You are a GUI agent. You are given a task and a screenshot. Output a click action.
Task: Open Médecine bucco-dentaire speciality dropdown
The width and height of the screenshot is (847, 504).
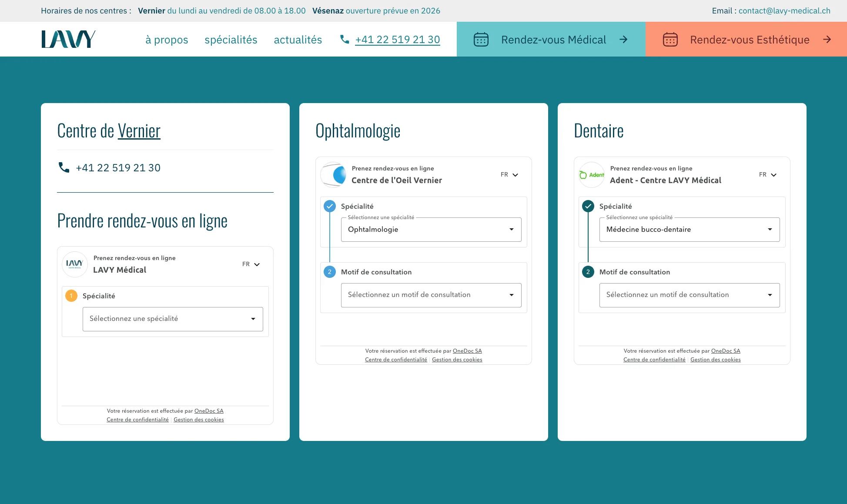689,229
